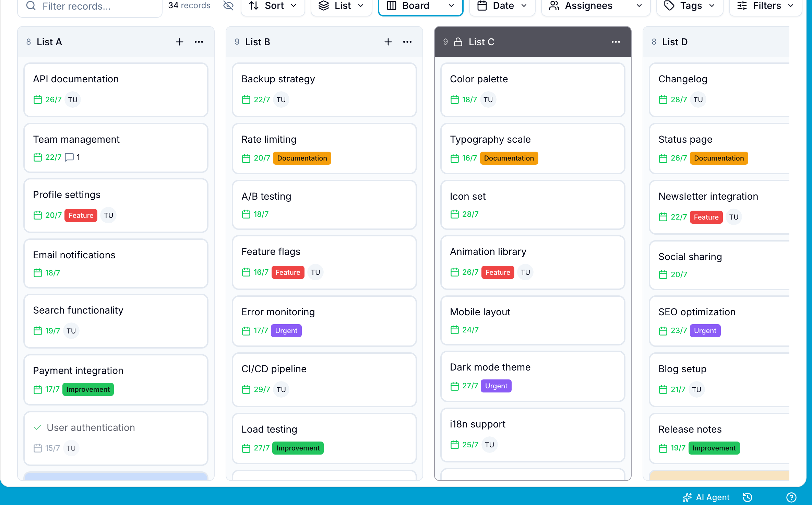This screenshot has width=812, height=505.
Task: Open the history clock icon in bottom bar
Action: (747, 497)
